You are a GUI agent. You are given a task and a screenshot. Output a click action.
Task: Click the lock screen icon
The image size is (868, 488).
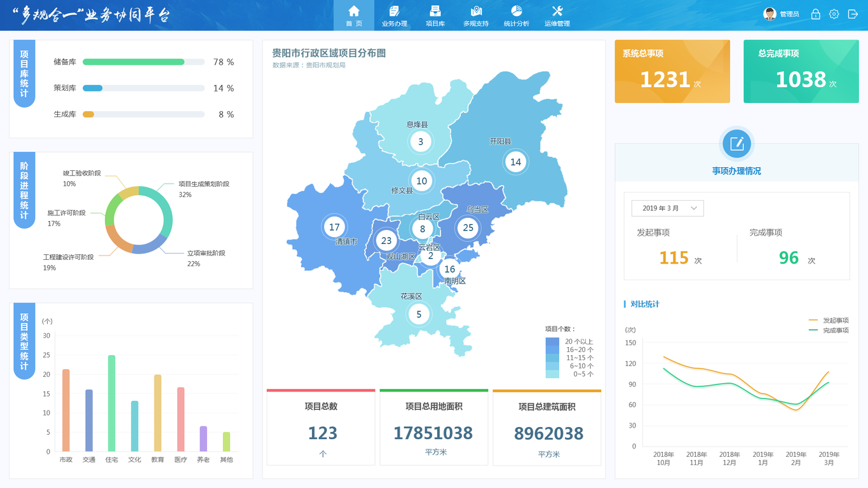click(x=815, y=14)
